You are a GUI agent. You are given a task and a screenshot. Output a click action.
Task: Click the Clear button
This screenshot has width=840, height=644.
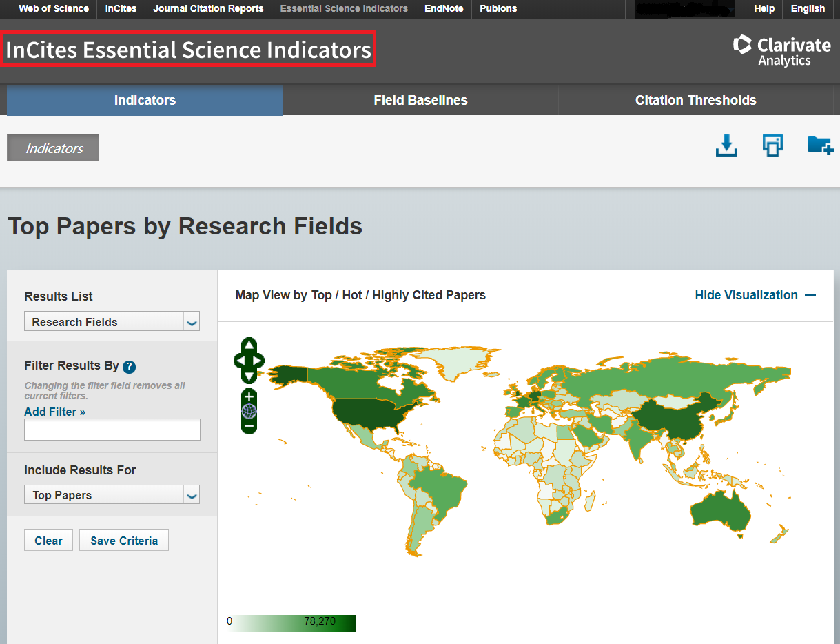[x=48, y=541]
